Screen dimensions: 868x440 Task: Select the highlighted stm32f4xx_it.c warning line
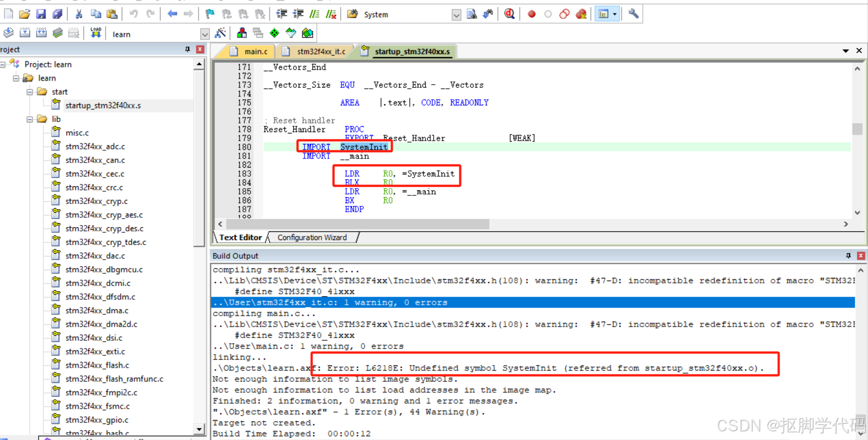coord(533,302)
